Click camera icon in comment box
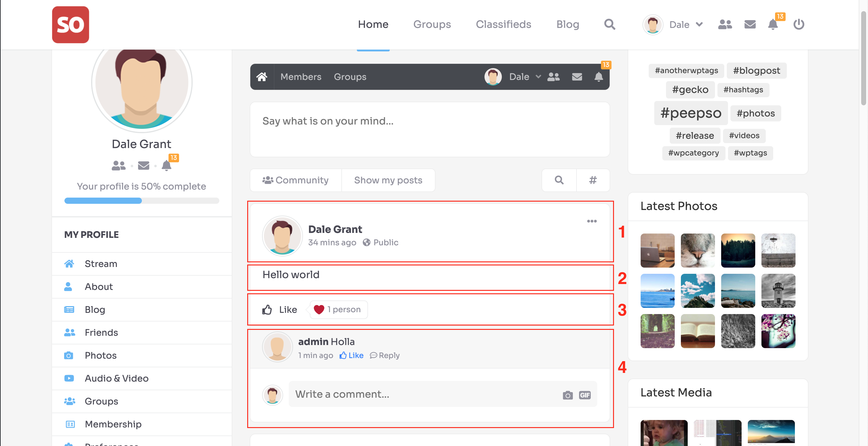This screenshot has height=446, width=868. pyautogui.click(x=568, y=395)
